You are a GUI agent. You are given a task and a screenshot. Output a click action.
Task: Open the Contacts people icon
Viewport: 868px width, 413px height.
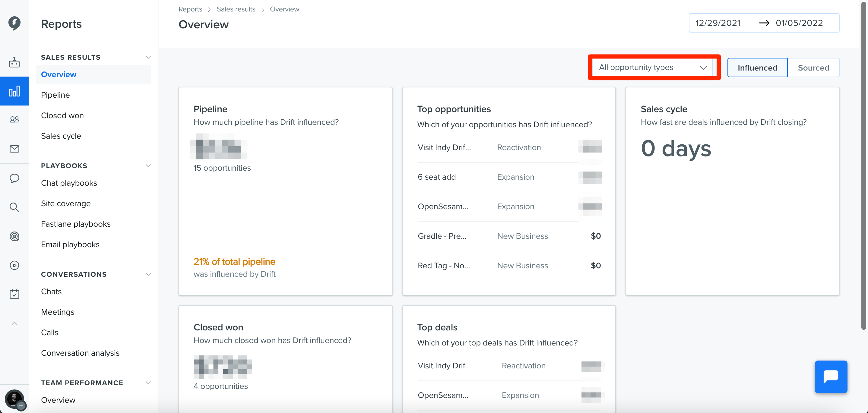pyautogui.click(x=14, y=120)
